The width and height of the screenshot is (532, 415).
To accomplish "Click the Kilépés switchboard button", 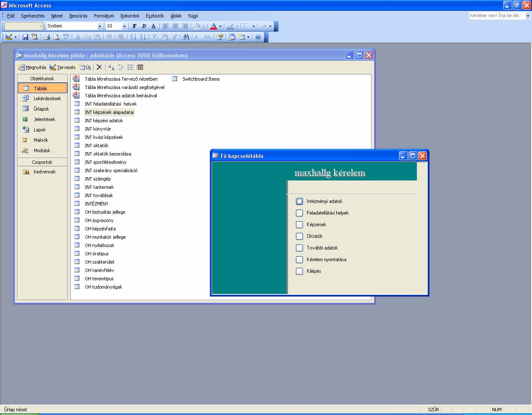I will (x=299, y=271).
